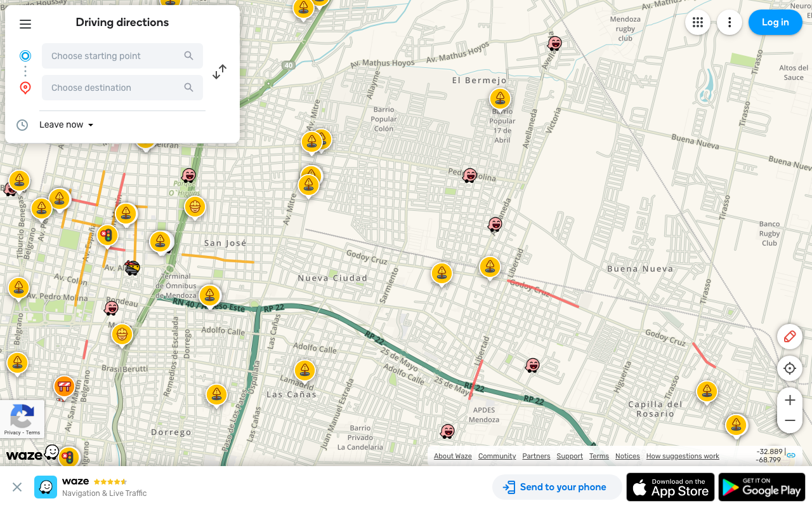The image size is (812, 508).
Task: Open the Google apps grid
Action: point(698,22)
